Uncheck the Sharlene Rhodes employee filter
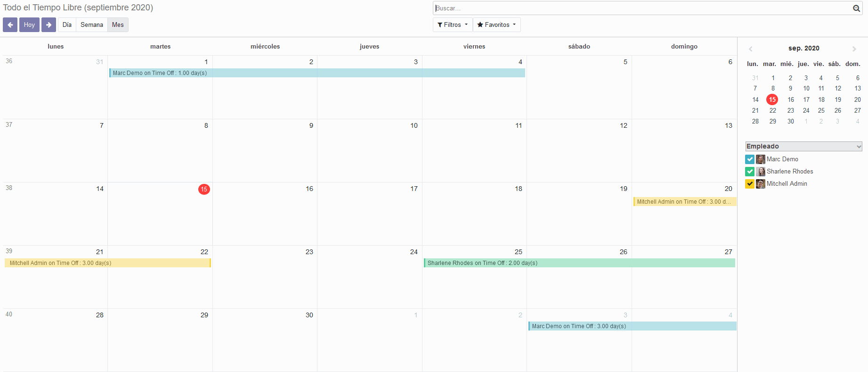The height and width of the screenshot is (372, 868). 750,172
